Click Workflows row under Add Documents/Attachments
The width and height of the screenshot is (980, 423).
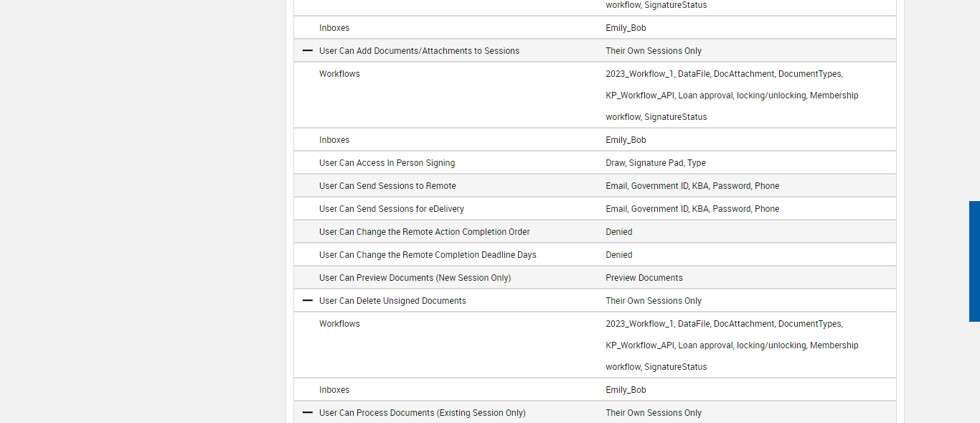click(339, 74)
